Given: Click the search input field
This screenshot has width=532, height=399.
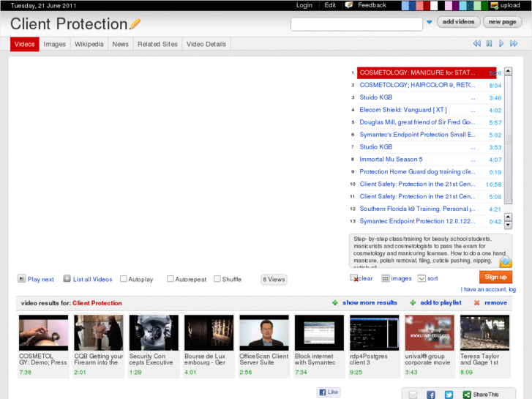Looking at the screenshot, I should [x=356, y=24].
